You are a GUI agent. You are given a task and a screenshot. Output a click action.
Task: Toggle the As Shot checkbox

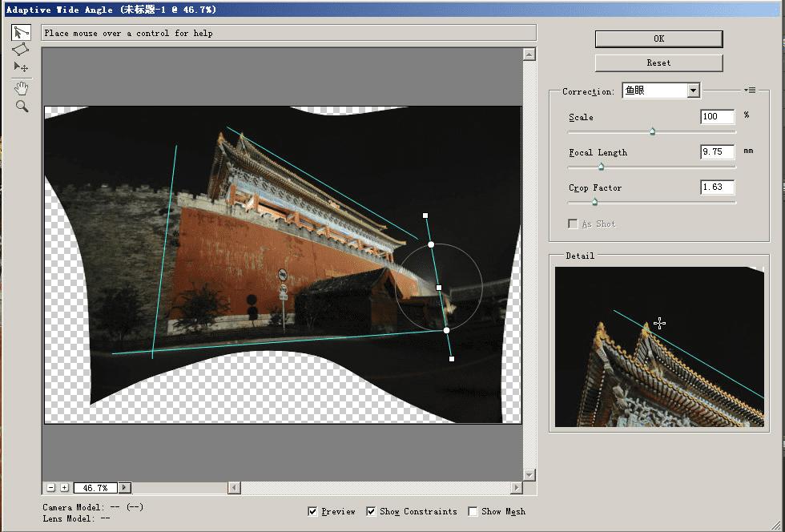click(x=573, y=224)
